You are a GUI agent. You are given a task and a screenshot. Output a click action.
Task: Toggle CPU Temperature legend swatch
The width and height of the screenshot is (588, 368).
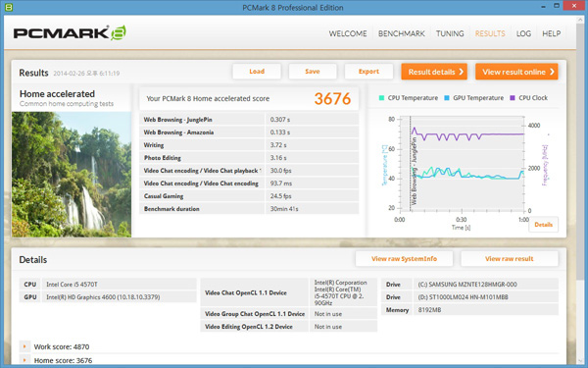(x=381, y=98)
